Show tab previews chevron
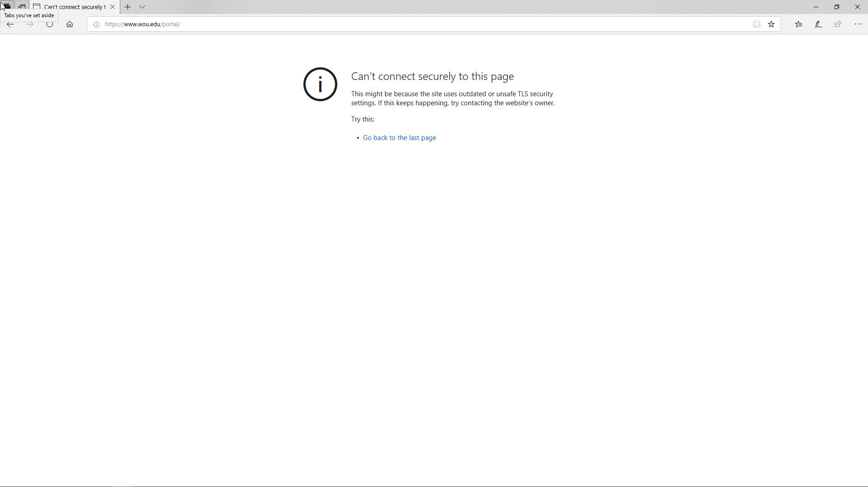 point(142,7)
